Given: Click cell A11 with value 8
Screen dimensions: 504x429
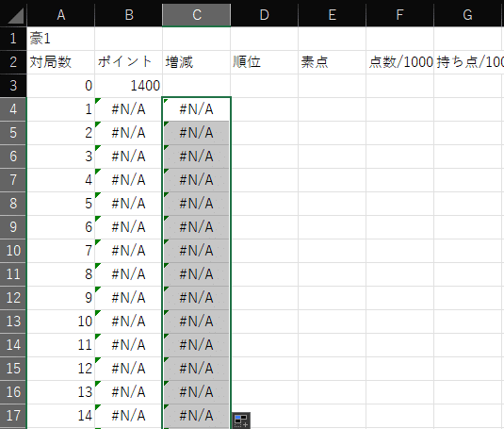Looking at the screenshot, I should click(60, 274).
